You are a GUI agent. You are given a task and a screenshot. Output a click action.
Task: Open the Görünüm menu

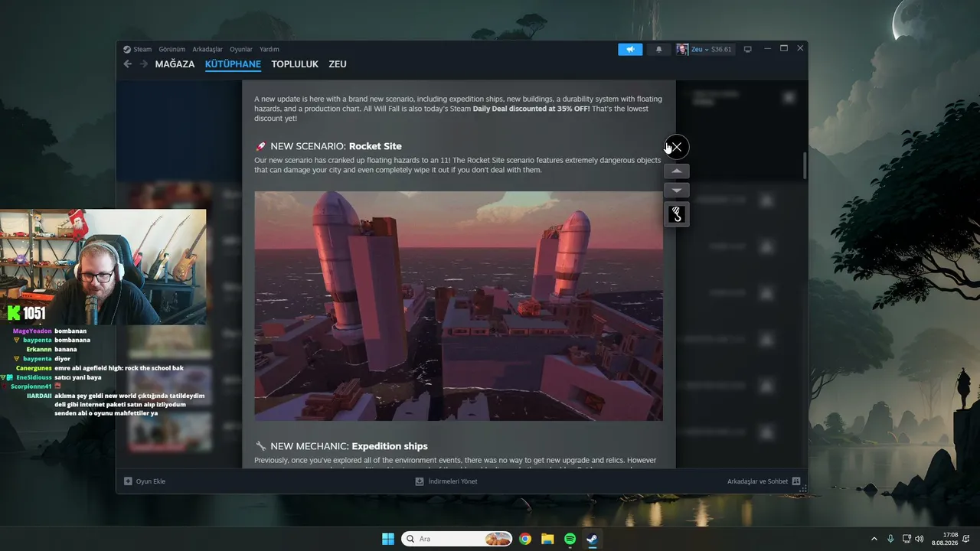tap(172, 50)
